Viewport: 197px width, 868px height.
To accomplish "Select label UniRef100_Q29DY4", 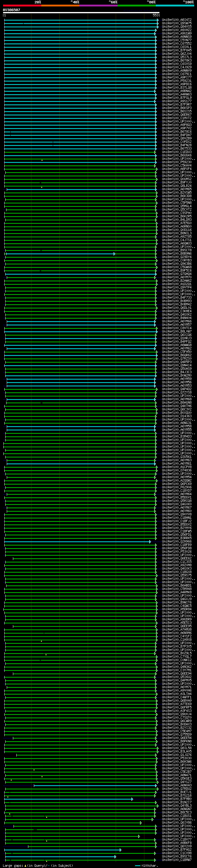I will (176, 257).
